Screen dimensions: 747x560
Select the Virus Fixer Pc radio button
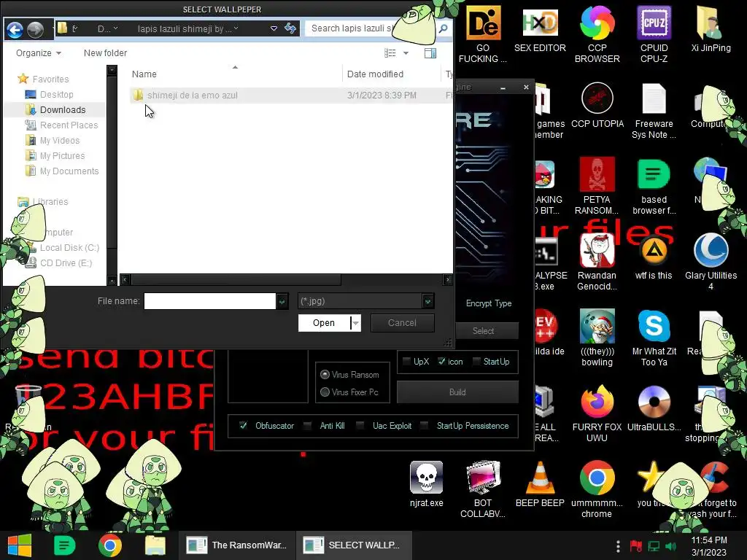pyautogui.click(x=325, y=392)
